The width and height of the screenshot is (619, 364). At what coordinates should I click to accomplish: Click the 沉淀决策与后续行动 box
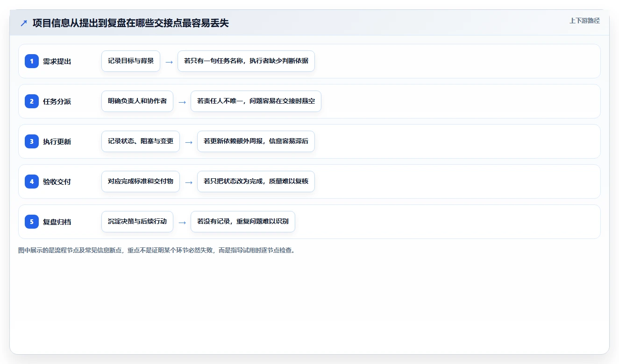pos(137,222)
